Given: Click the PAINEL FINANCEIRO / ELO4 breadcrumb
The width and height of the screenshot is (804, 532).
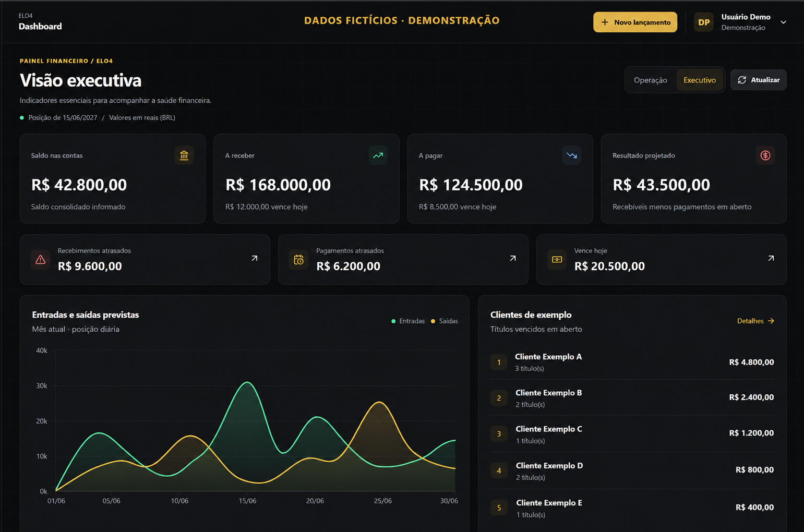Looking at the screenshot, I should pos(66,61).
